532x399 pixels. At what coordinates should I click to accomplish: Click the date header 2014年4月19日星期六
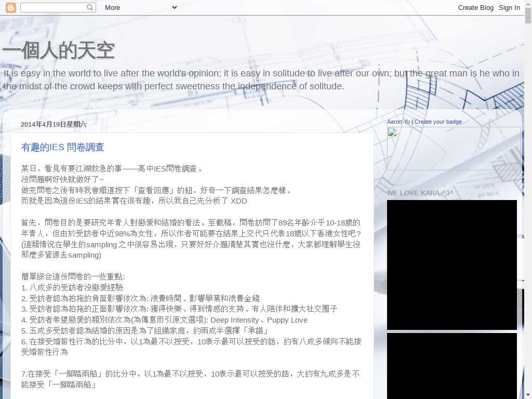54,125
